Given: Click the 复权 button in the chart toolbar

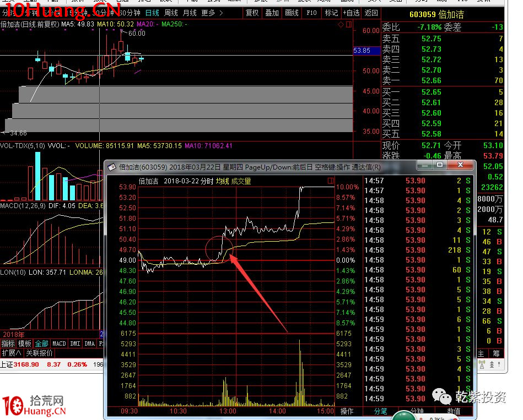Looking at the screenshot, I should click(x=252, y=13).
